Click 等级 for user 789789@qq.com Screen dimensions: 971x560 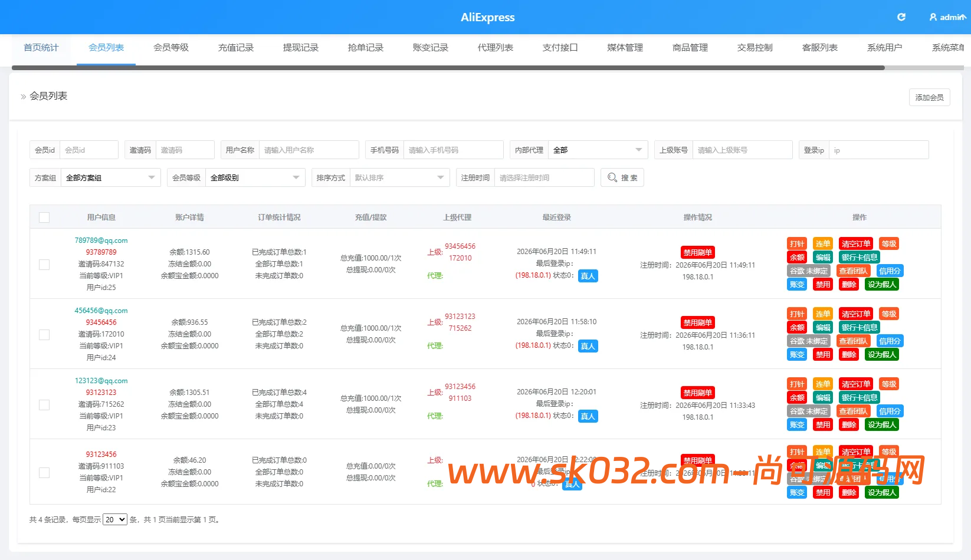pyautogui.click(x=889, y=244)
